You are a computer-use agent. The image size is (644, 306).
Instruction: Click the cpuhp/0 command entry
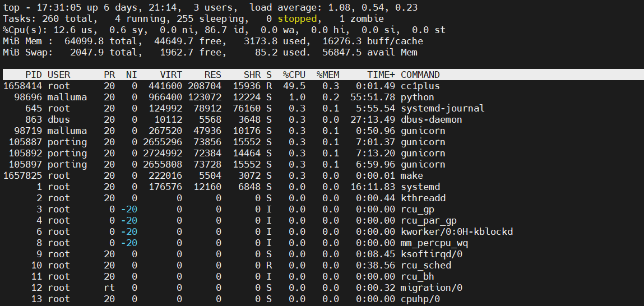point(420,299)
